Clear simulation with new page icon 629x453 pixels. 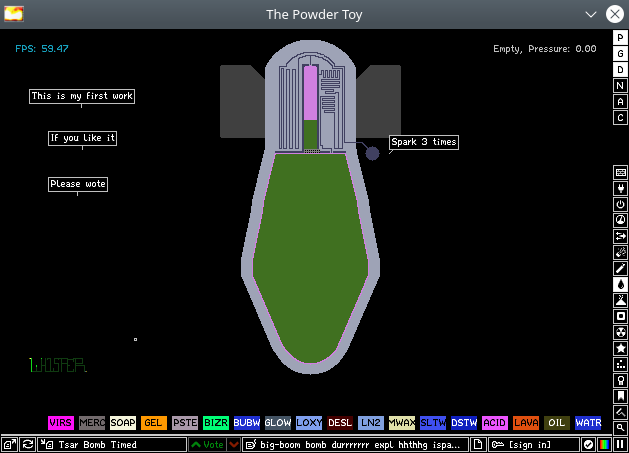[477, 445]
